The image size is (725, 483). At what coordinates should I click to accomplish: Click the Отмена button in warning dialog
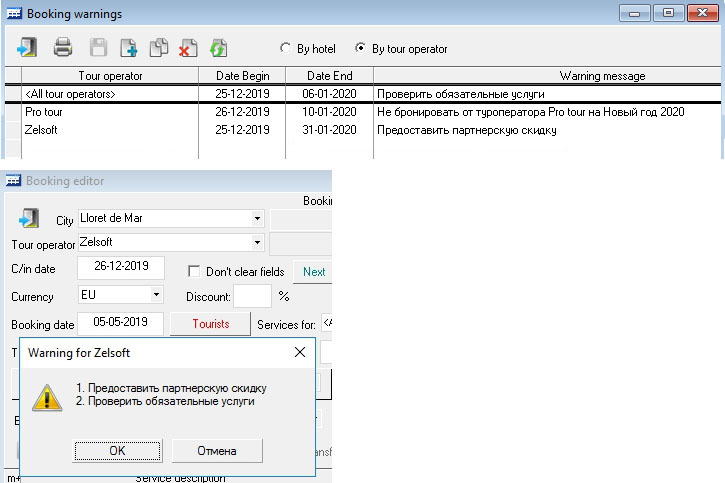[217, 451]
